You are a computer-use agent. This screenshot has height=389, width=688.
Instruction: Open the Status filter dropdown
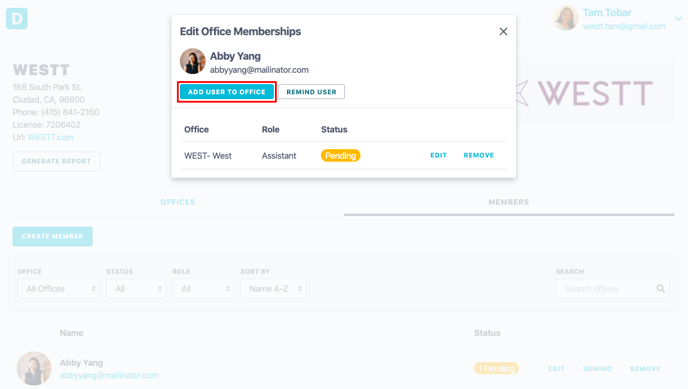pos(136,289)
